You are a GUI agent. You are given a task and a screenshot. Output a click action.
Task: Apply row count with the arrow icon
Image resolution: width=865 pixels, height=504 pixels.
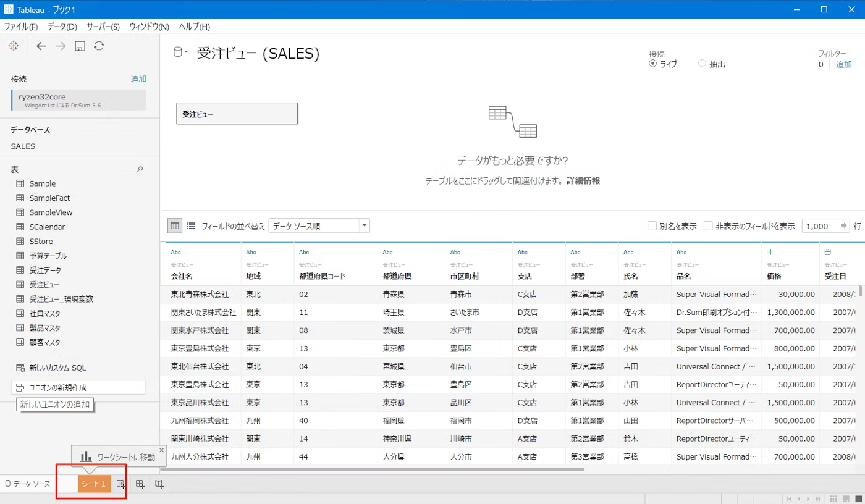pos(844,226)
